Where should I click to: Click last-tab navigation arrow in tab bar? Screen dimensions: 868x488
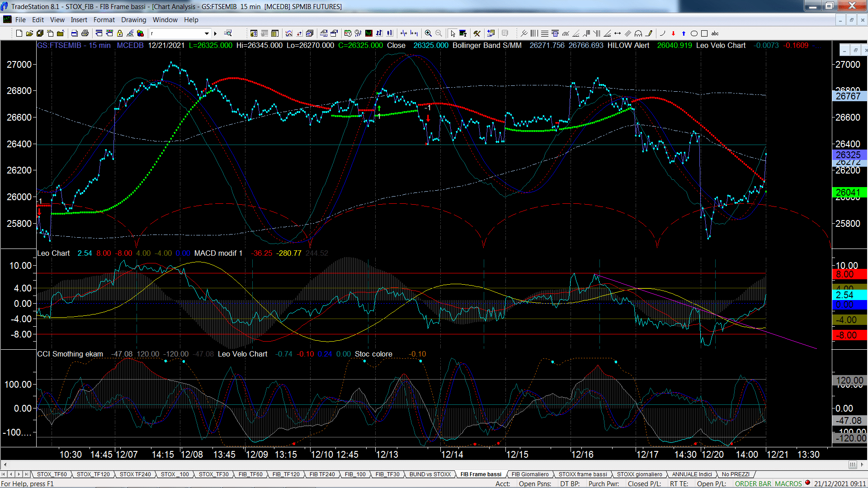coord(27,474)
